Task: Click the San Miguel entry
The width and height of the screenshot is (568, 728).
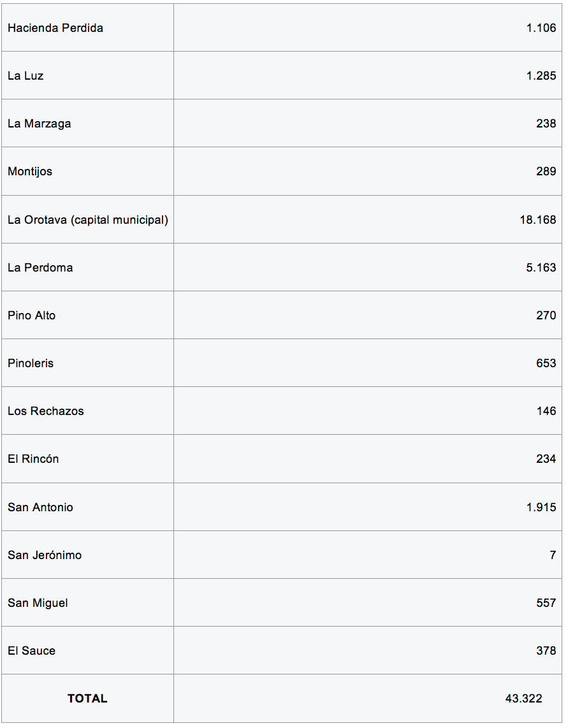Action: pyautogui.click(x=38, y=603)
